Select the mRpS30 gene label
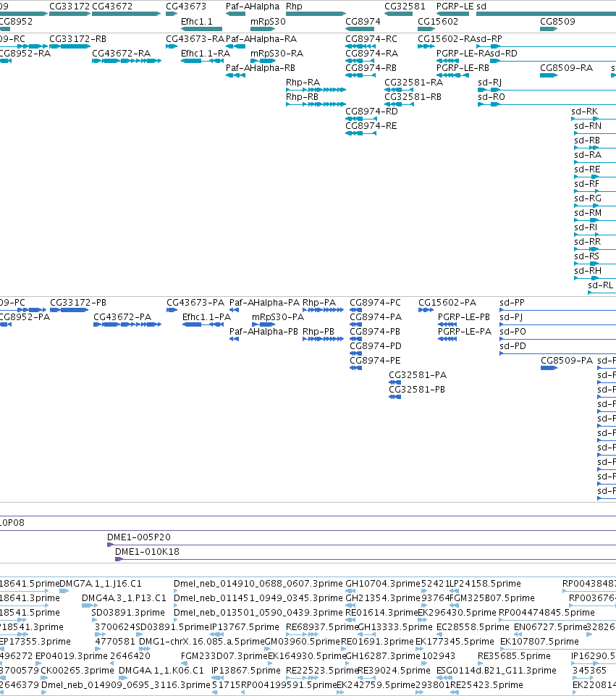616x696 pixels. coord(268,21)
